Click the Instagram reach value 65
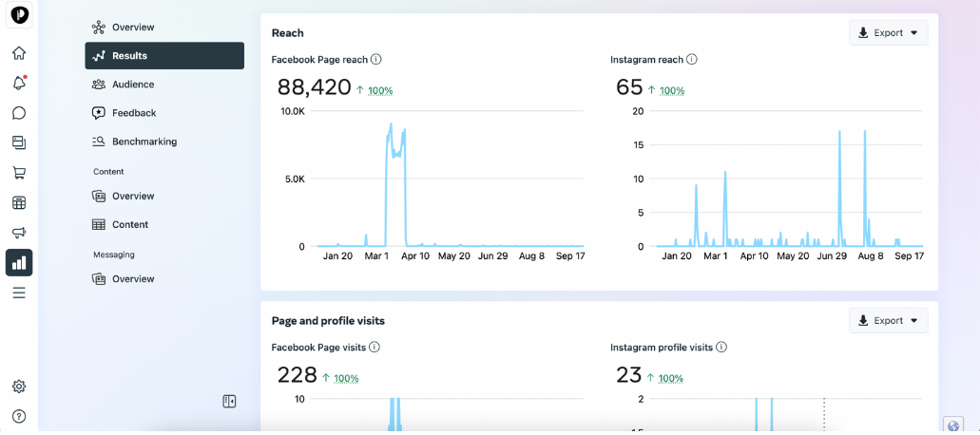The height and width of the screenshot is (435, 980). [629, 87]
